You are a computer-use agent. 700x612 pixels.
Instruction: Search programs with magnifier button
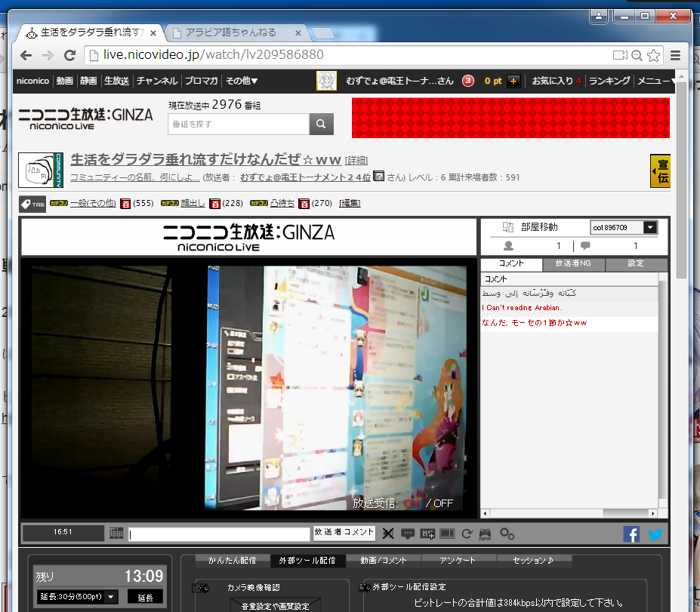[322, 124]
